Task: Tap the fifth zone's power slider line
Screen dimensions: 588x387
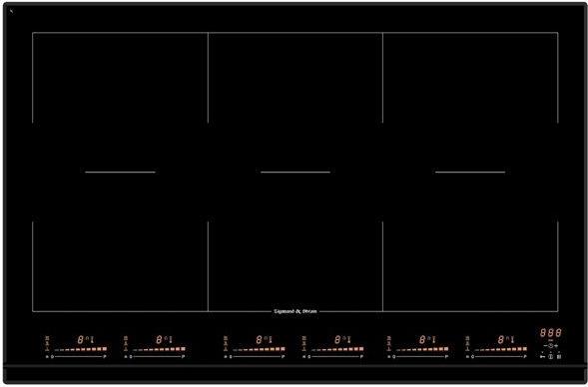Action: (421, 357)
